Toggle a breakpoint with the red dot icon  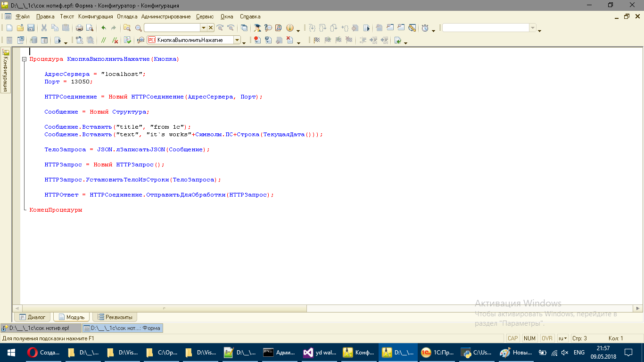pos(257,40)
